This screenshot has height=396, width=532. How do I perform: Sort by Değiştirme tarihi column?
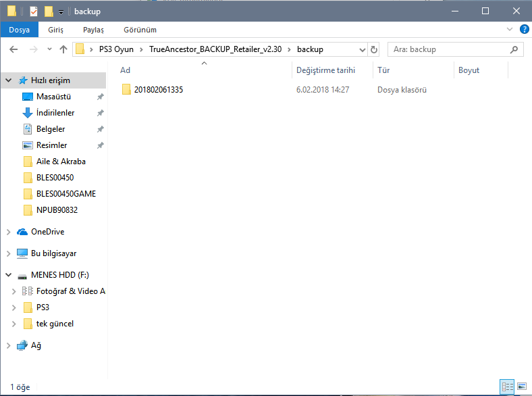point(332,70)
